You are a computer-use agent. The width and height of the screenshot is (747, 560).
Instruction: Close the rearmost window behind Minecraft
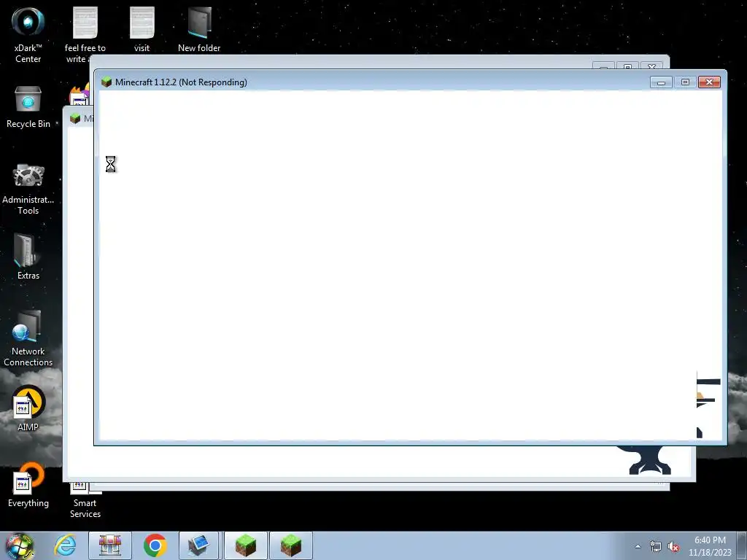click(x=651, y=66)
